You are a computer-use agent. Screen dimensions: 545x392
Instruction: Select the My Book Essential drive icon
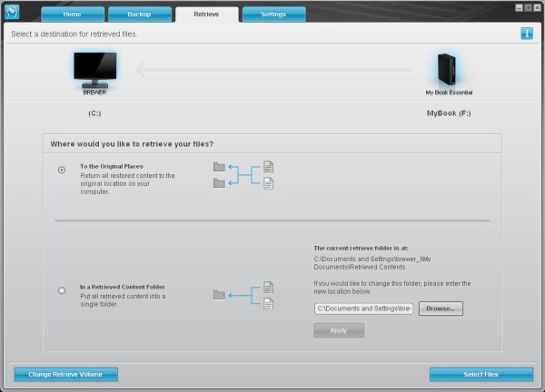pyautogui.click(x=447, y=69)
